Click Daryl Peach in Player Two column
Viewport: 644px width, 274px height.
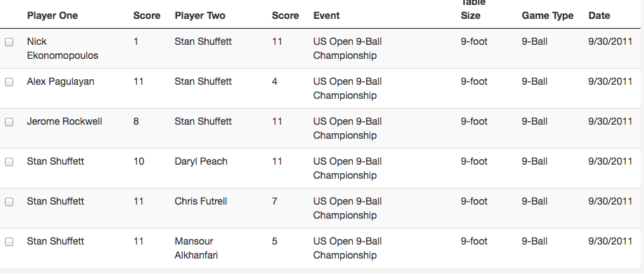click(x=201, y=161)
